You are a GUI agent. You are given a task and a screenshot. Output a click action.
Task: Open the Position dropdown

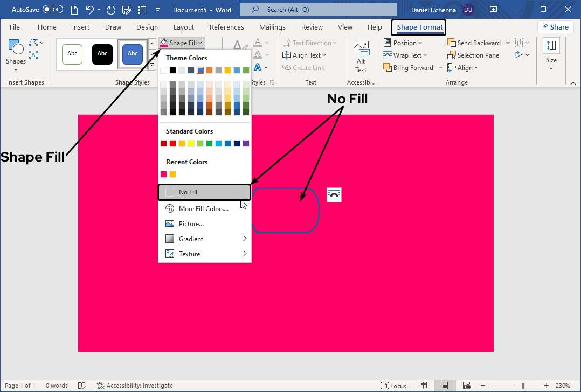tap(403, 43)
